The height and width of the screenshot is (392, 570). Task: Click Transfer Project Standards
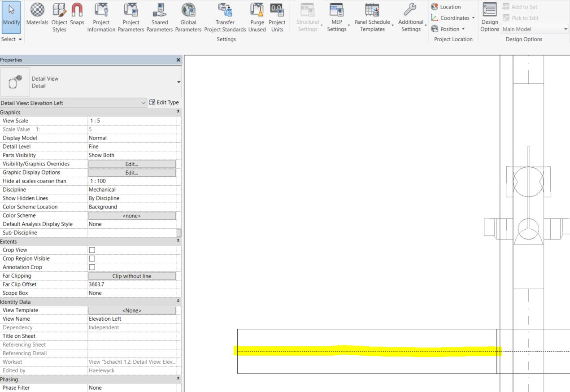coord(225,17)
